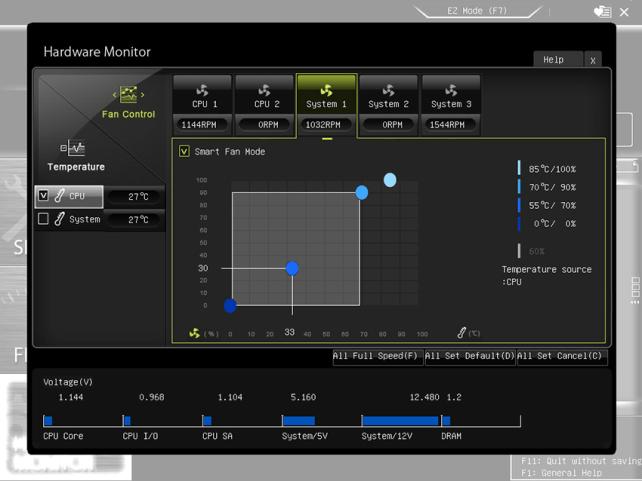This screenshot has height=481, width=642.
Task: Open Help in Hardware Monitor
Action: pyautogui.click(x=557, y=60)
